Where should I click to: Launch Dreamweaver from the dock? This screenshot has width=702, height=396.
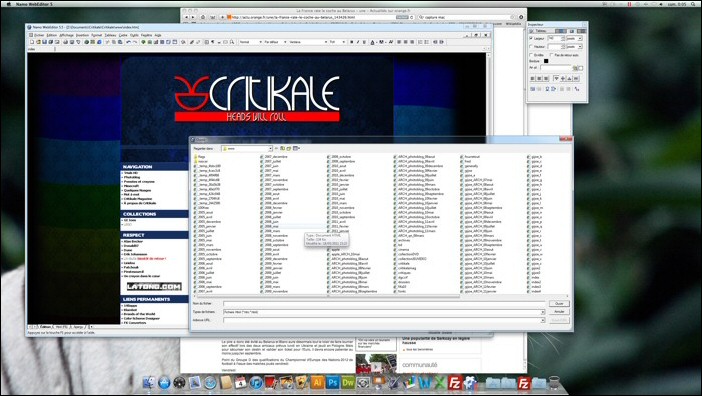point(348,383)
